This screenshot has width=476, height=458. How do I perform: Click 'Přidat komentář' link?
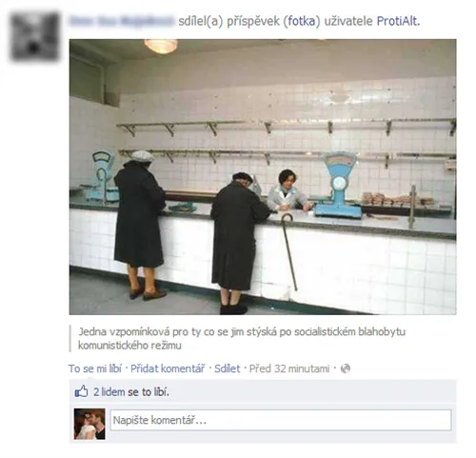[x=168, y=368]
